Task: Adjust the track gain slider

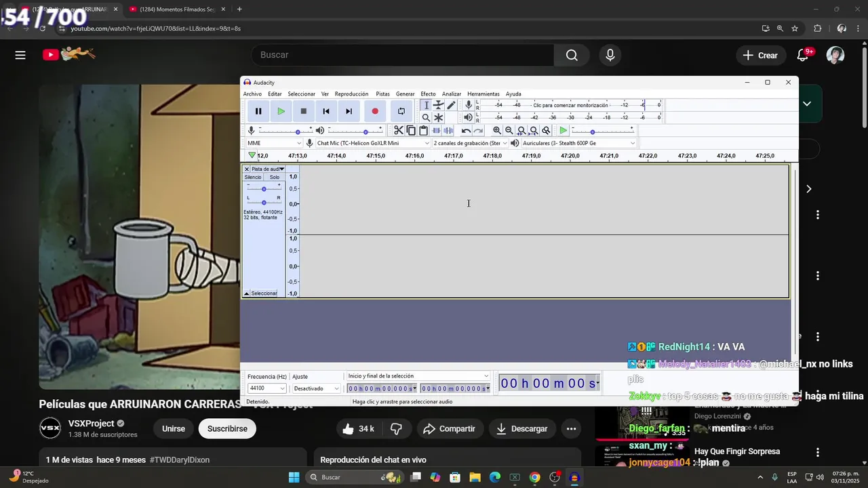Action: pyautogui.click(x=264, y=188)
